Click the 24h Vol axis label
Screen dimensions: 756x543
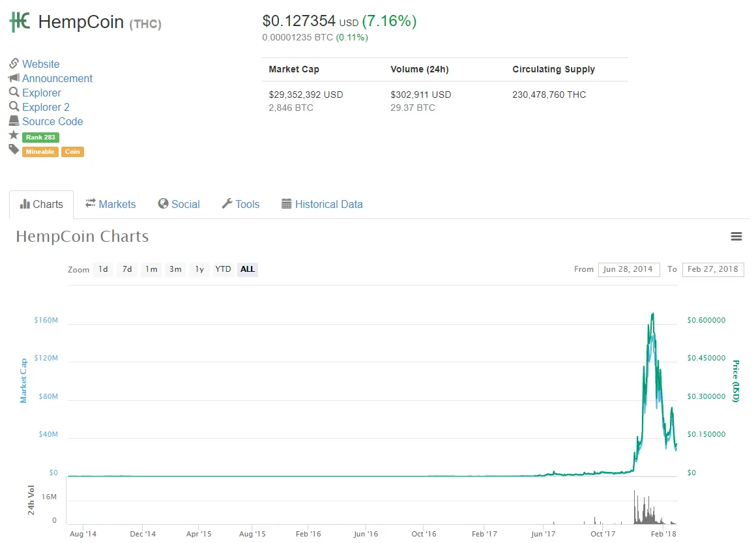[x=31, y=500]
